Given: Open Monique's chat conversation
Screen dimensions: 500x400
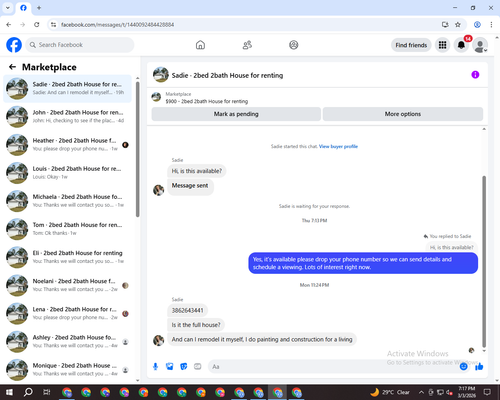Looking at the screenshot, I should [x=67, y=370].
